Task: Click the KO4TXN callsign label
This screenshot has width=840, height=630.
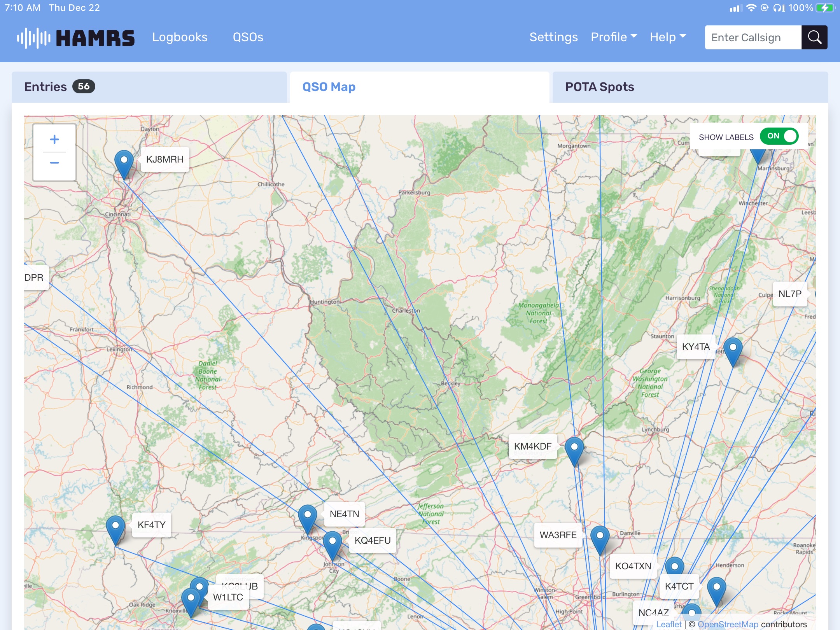Action: click(x=633, y=566)
